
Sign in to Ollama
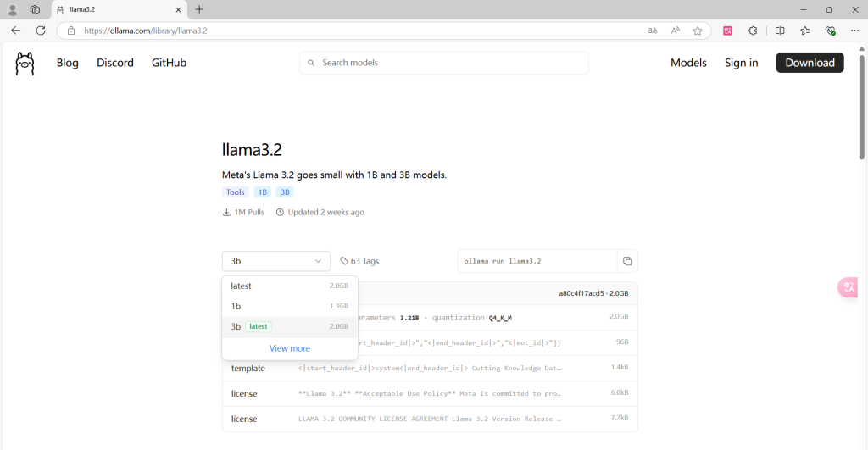(x=741, y=63)
